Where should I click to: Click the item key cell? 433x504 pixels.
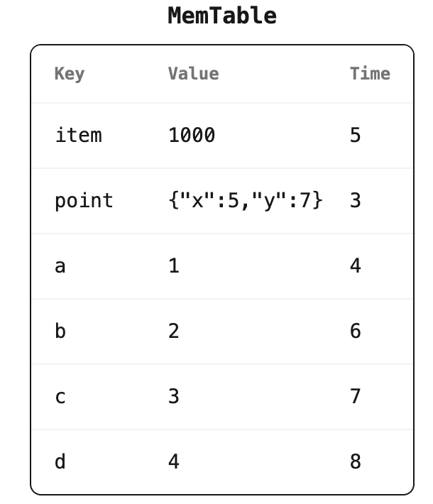[x=78, y=135]
